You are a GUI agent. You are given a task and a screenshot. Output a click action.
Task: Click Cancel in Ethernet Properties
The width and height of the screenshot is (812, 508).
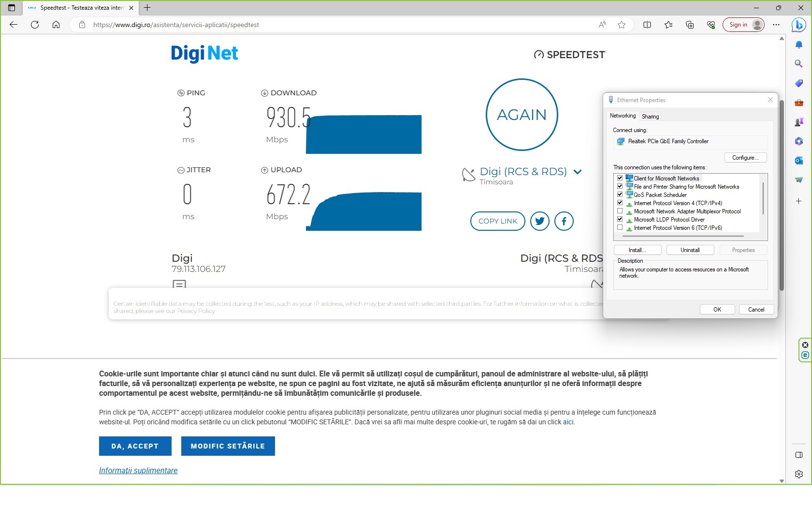756,310
